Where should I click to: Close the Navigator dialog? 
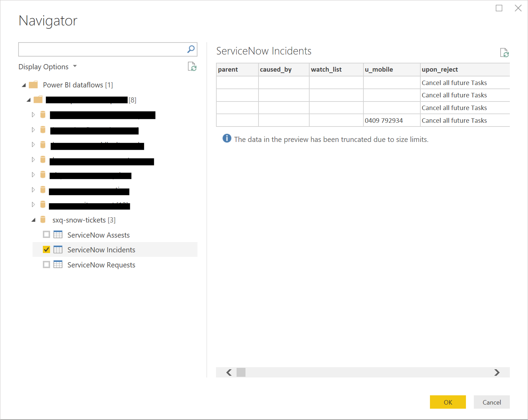pyautogui.click(x=518, y=8)
